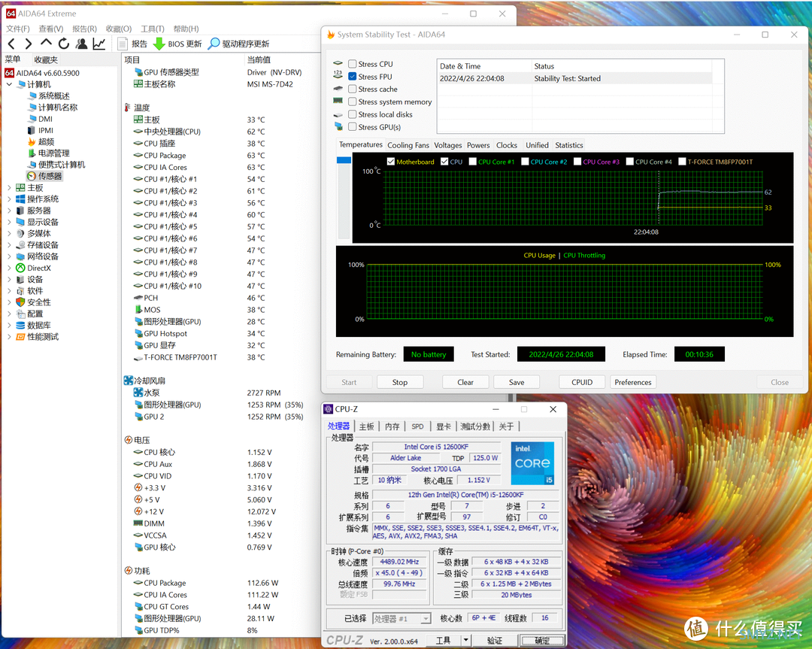Uncheck the Stress FPU checkbox

click(352, 77)
